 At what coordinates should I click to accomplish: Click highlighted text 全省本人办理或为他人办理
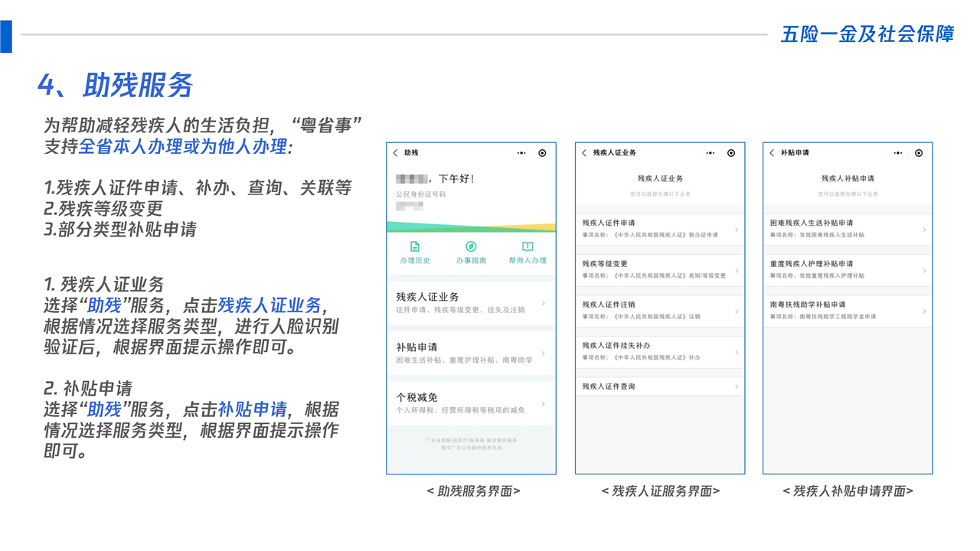click(x=183, y=146)
